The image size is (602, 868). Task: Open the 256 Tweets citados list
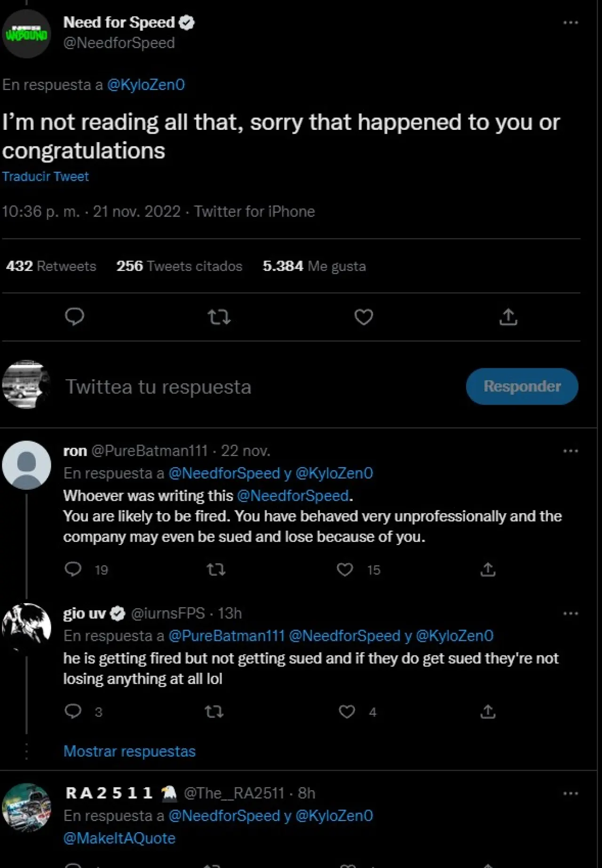(179, 266)
